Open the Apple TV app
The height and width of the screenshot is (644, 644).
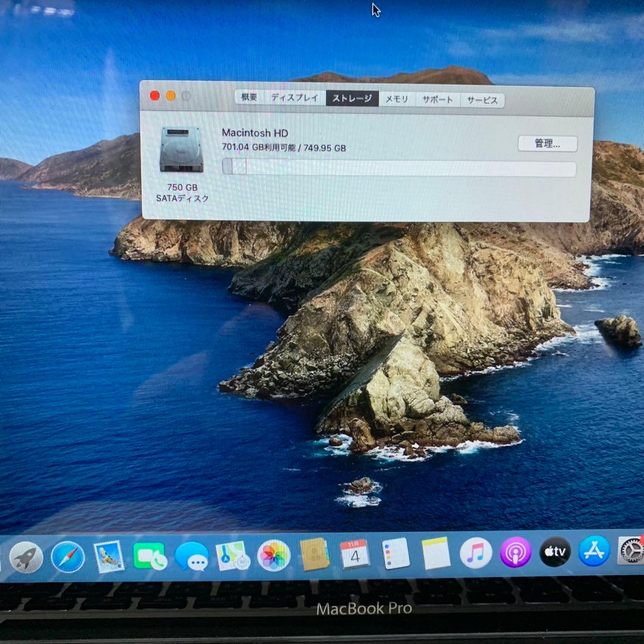[x=554, y=555]
